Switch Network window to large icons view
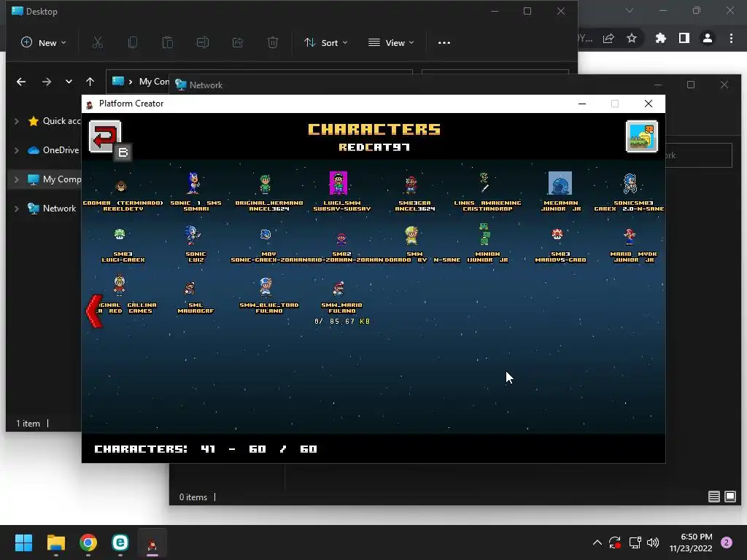This screenshot has width=747, height=560. (729, 497)
